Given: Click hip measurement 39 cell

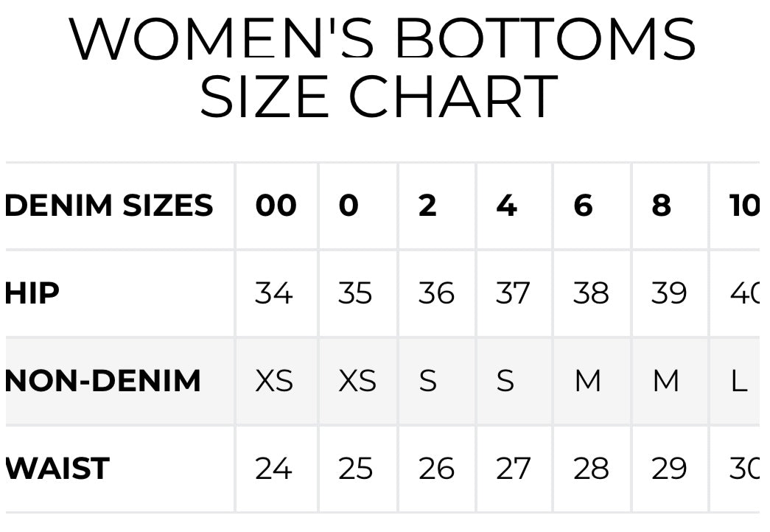Looking at the screenshot, I should [669, 293].
